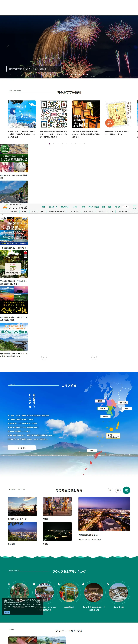This screenshot has width=138, height=644.
Task: Open the 観光スポット menu item
Action: click(65, 207)
